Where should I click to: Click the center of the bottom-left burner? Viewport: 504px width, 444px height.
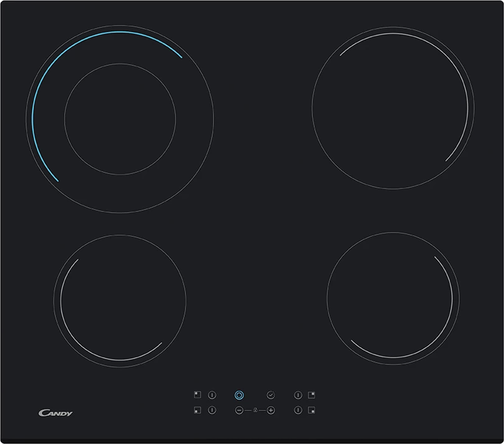120,301
